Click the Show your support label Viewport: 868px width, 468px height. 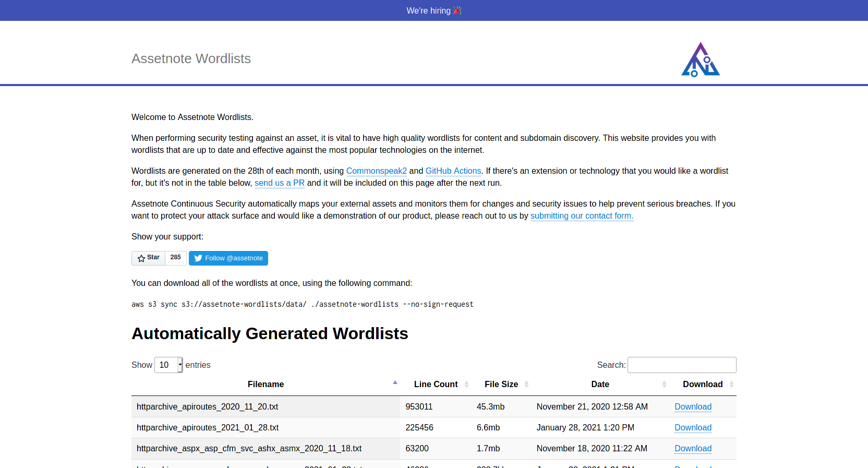pyautogui.click(x=167, y=236)
